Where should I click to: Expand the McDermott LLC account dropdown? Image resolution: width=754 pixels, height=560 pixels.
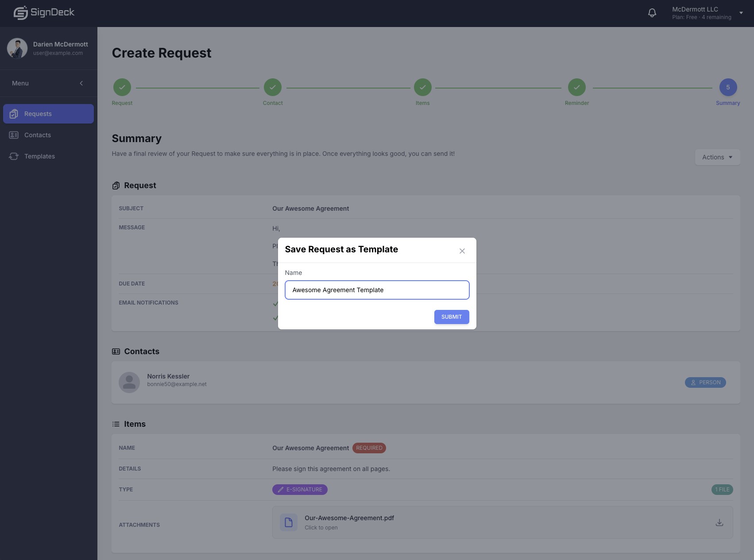tap(741, 13)
